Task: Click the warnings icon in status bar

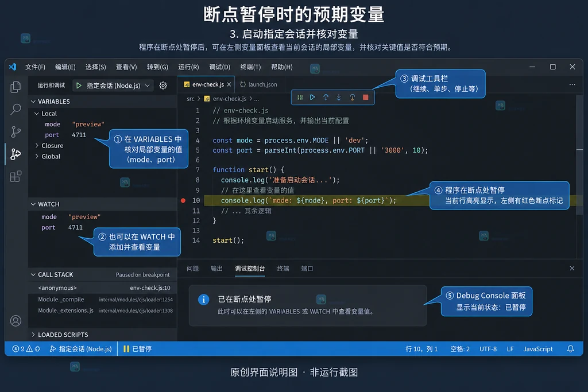Action: point(29,349)
